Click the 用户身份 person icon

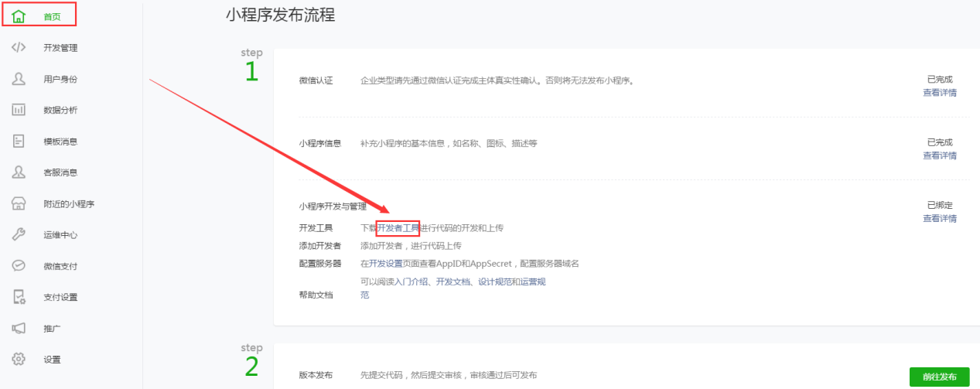pos(19,79)
